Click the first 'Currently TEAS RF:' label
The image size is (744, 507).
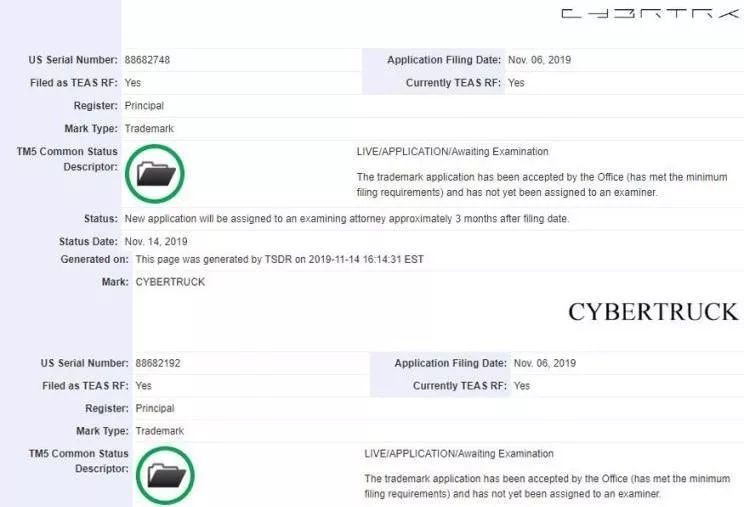453,83
